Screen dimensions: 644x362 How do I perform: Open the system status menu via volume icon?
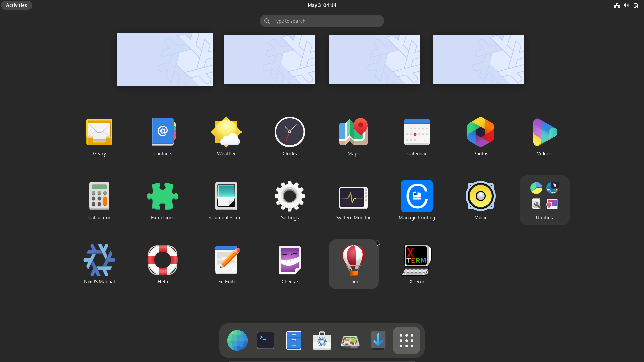coord(626,5)
